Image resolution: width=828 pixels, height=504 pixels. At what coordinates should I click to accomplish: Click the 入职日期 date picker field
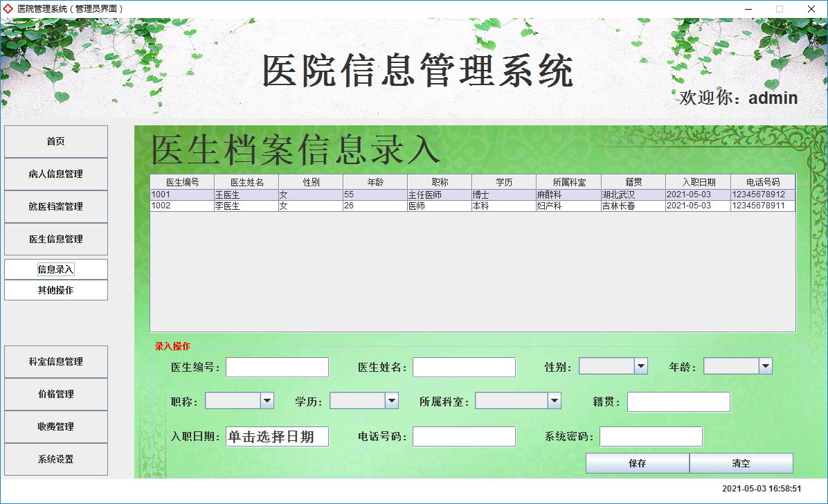[x=277, y=437]
